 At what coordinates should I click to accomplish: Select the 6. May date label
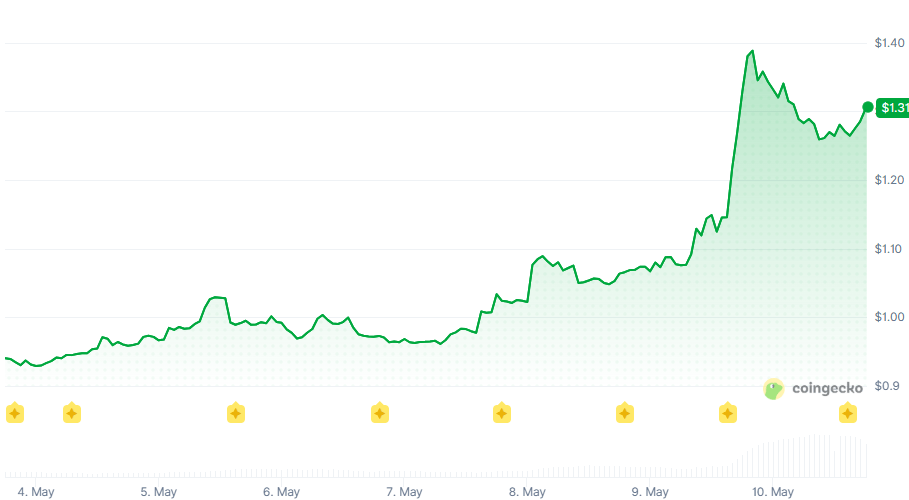tap(281, 492)
